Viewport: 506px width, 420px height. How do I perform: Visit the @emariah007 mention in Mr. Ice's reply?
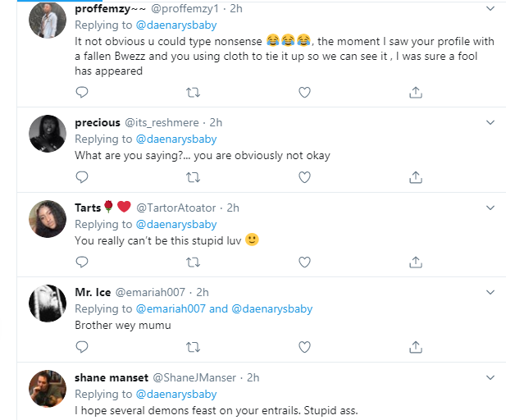pyautogui.click(x=170, y=309)
